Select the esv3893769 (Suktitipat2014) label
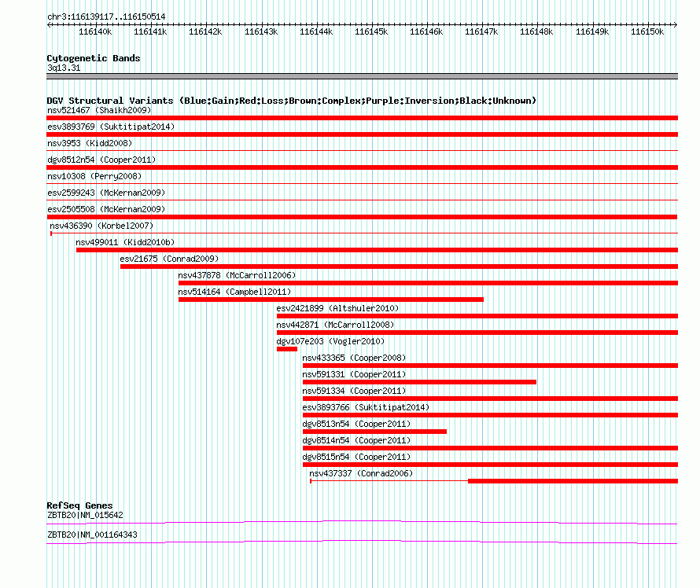Screen dimensions: 700x588 click(111, 127)
